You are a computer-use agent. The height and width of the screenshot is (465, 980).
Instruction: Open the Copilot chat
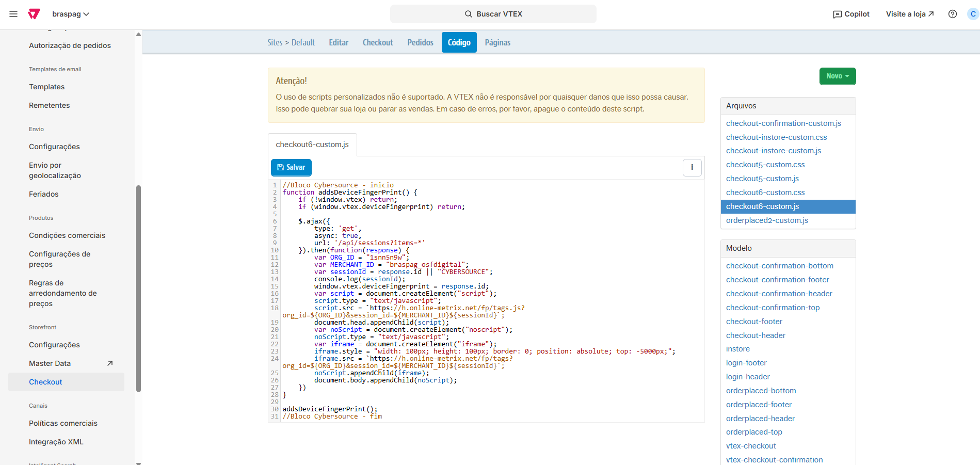pyautogui.click(x=852, y=14)
